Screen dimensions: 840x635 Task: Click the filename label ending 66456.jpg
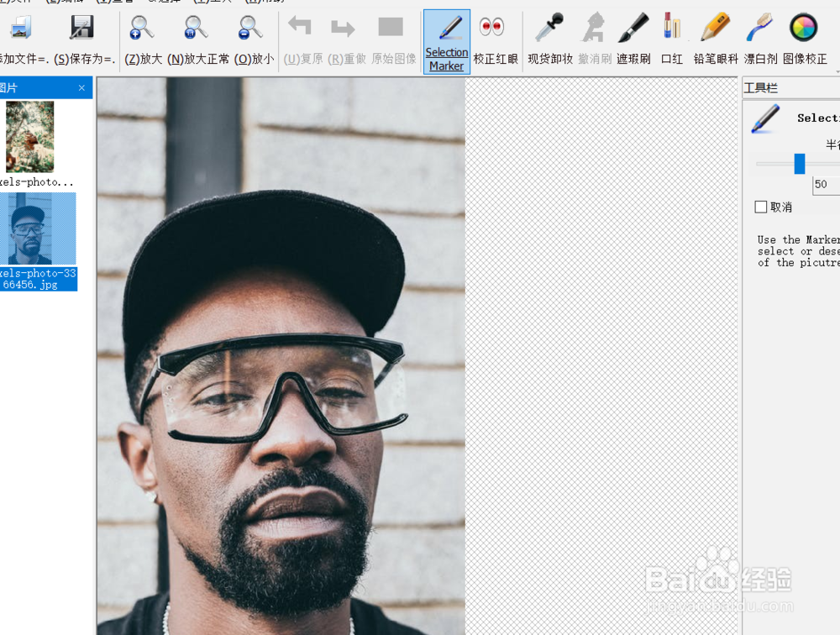point(38,279)
